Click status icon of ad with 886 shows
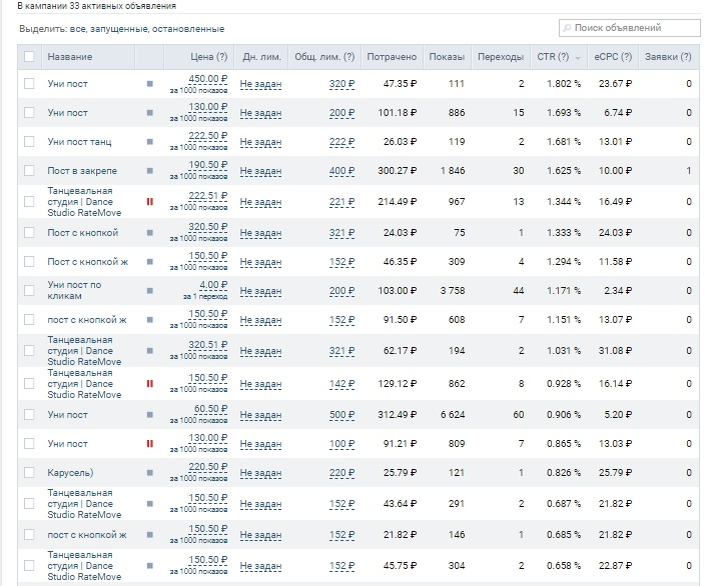705x586 pixels. [x=150, y=113]
